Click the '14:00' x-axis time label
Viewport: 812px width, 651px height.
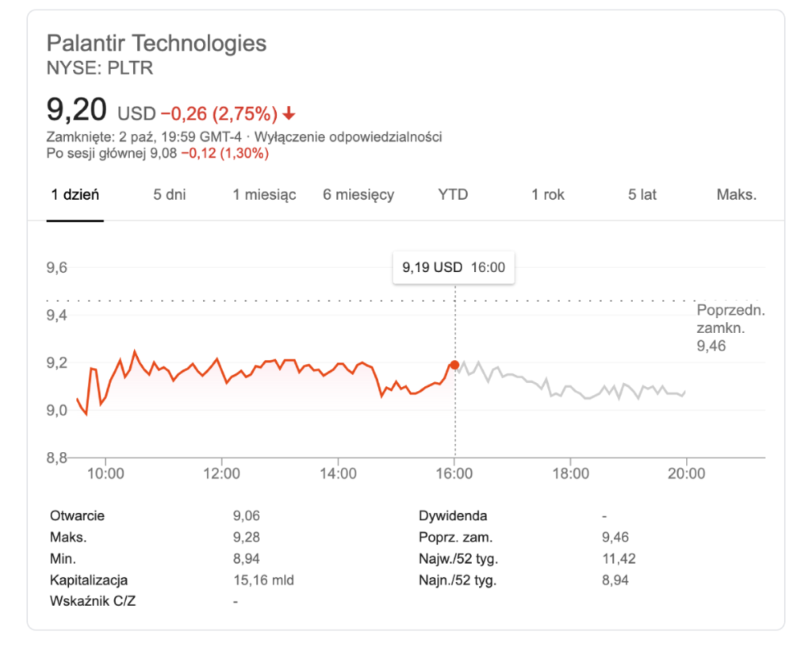(x=338, y=473)
